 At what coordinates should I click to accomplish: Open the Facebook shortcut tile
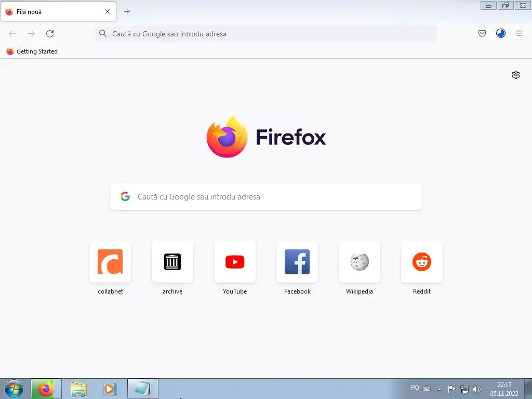point(297,262)
